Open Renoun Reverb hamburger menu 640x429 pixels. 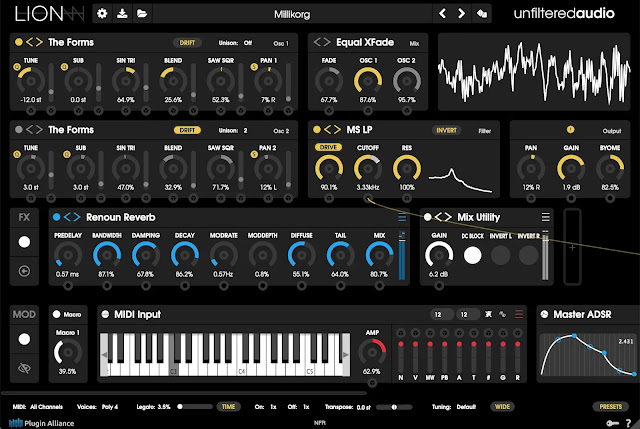click(402, 217)
